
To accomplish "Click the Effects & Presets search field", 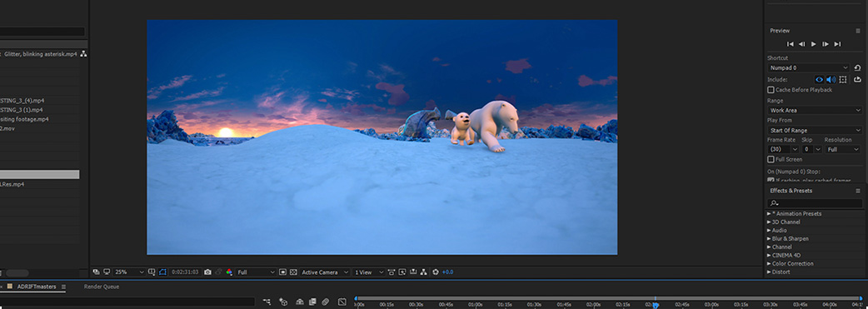I will pos(815,204).
